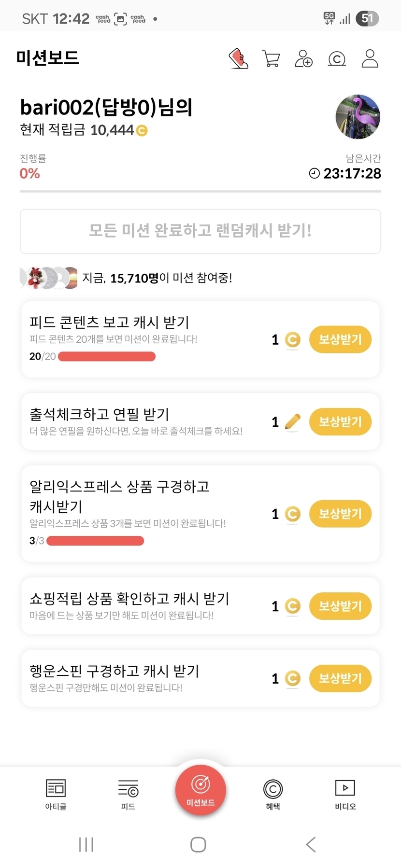Claim reward for AliExpress browsing mission
This screenshot has height=868, width=401.
coord(340,514)
